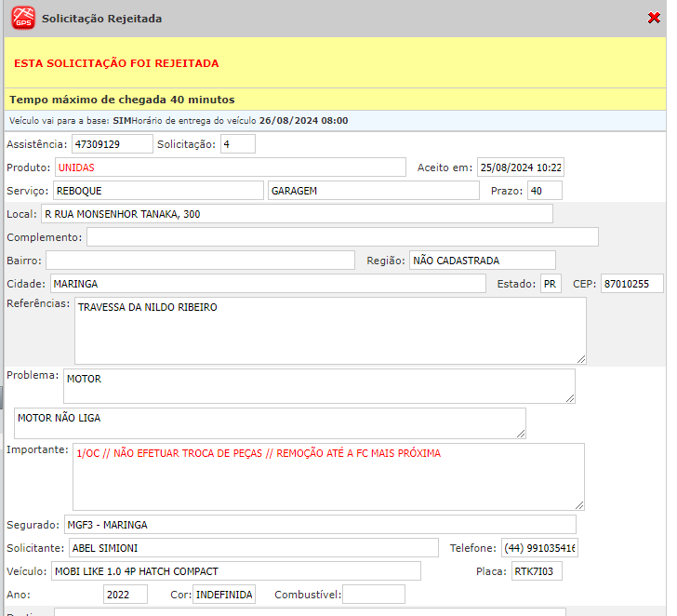Click the Telefone field
This screenshot has height=616, width=677.
point(539,548)
